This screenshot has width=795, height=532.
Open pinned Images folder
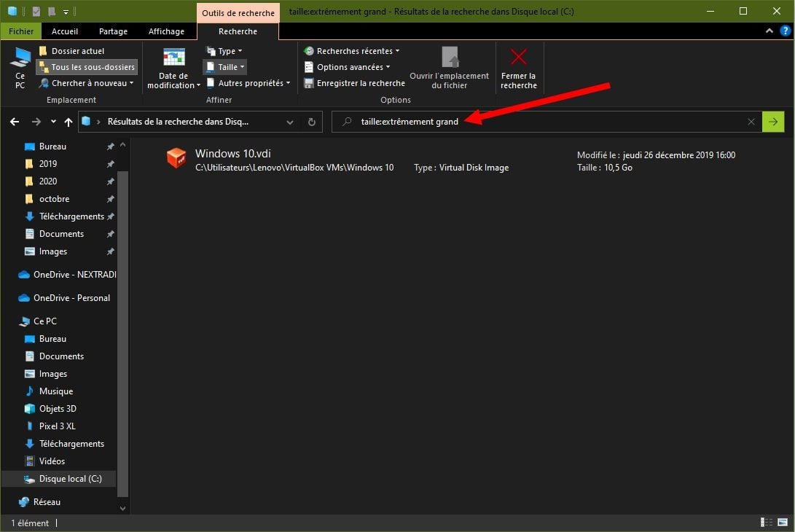tap(52, 251)
